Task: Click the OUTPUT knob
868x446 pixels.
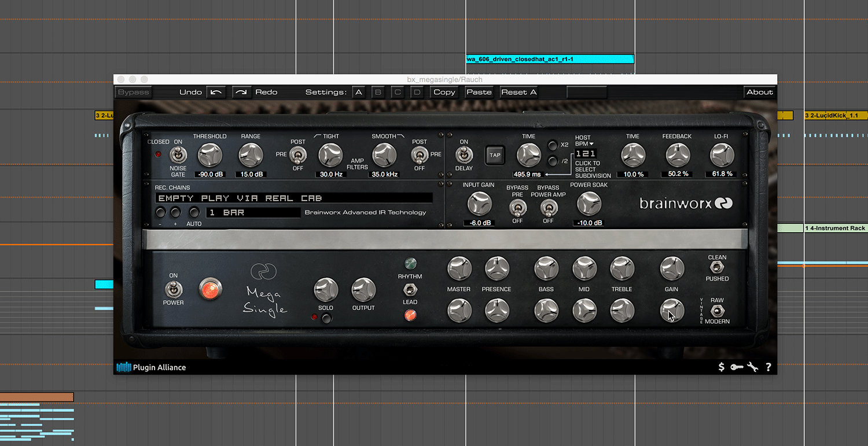Action: click(x=363, y=290)
